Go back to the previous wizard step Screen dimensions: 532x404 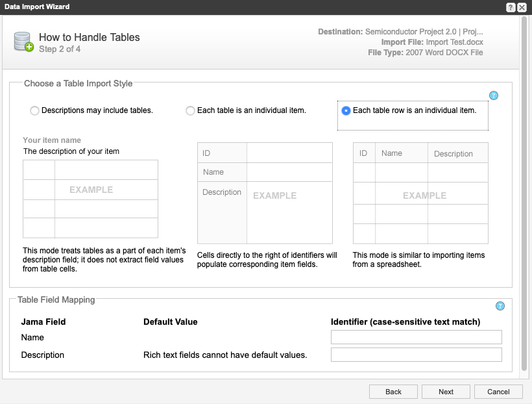(393, 392)
